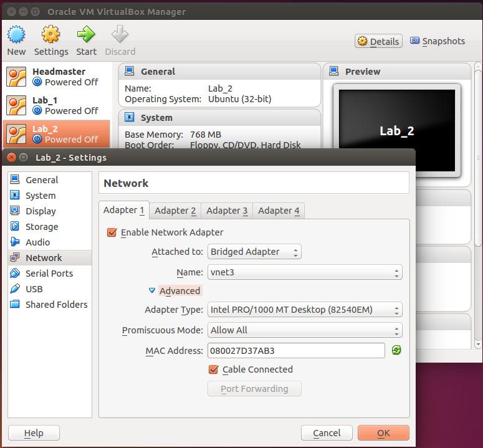Click the Lab_2 preview thumbnail
This screenshot has width=483, height=448.
[x=397, y=131]
